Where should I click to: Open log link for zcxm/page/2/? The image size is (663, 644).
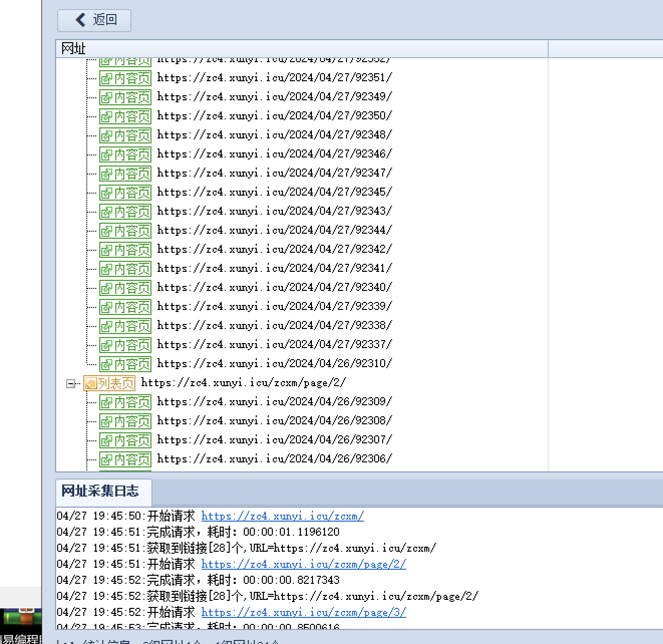click(x=303, y=564)
